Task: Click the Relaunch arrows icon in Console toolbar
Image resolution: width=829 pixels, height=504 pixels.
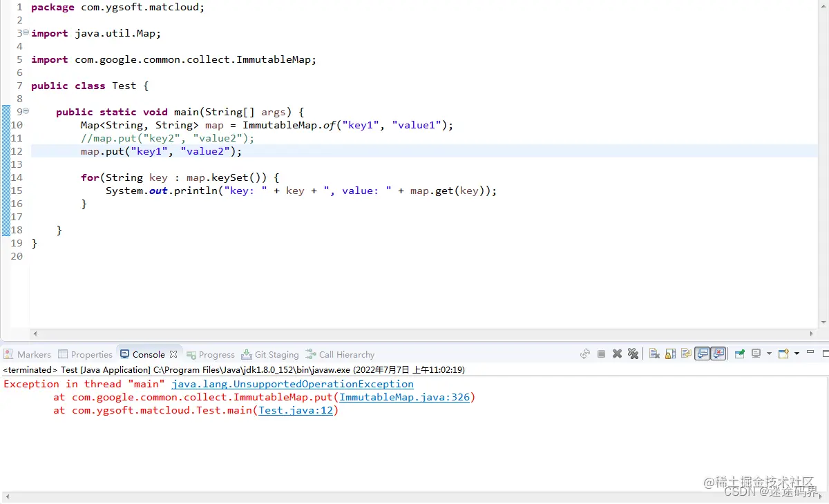Action: (x=585, y=353)
